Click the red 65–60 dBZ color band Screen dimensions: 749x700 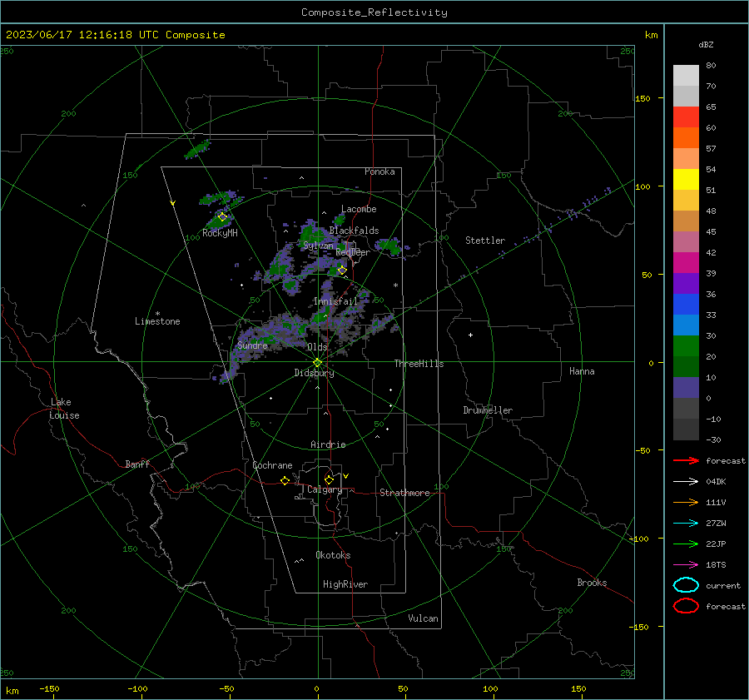[x=686, y=117]
